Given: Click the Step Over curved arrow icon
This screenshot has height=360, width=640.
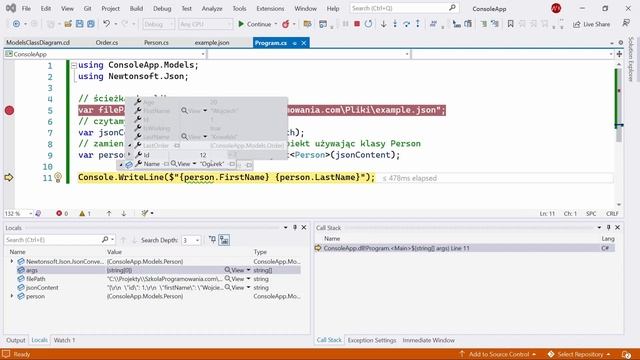Looking at the screenshot, I should click(406, 24).
